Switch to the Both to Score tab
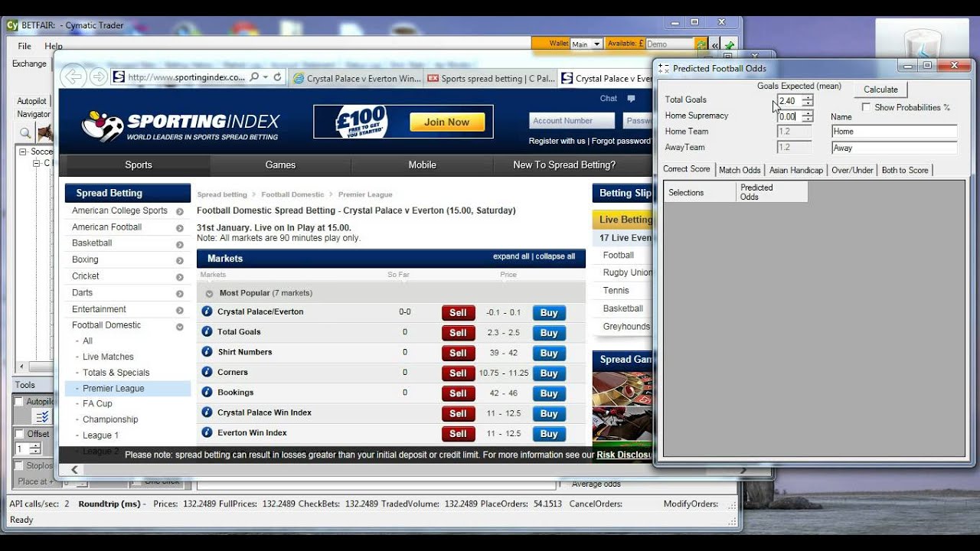The height and width of the screenshot is (551, 980). [905, 170]
